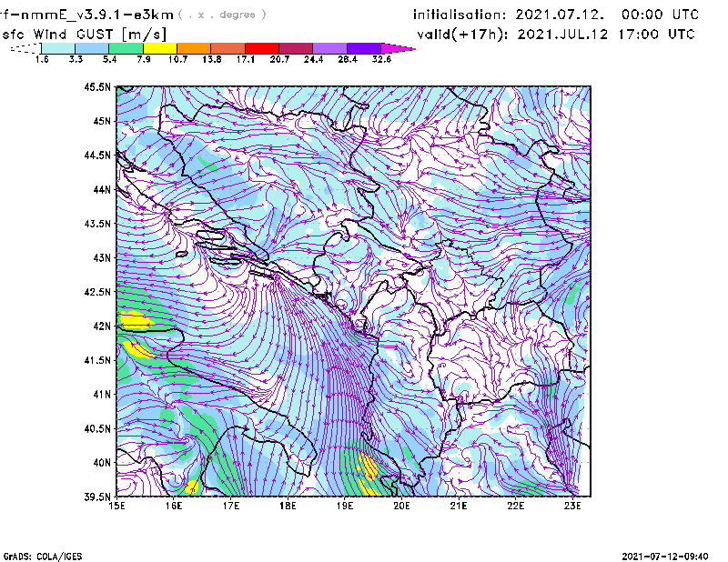Image resolution: width=728 pixels, height=562 pixels.
Task: Click the light blue legend swatch
Action: 92,48
